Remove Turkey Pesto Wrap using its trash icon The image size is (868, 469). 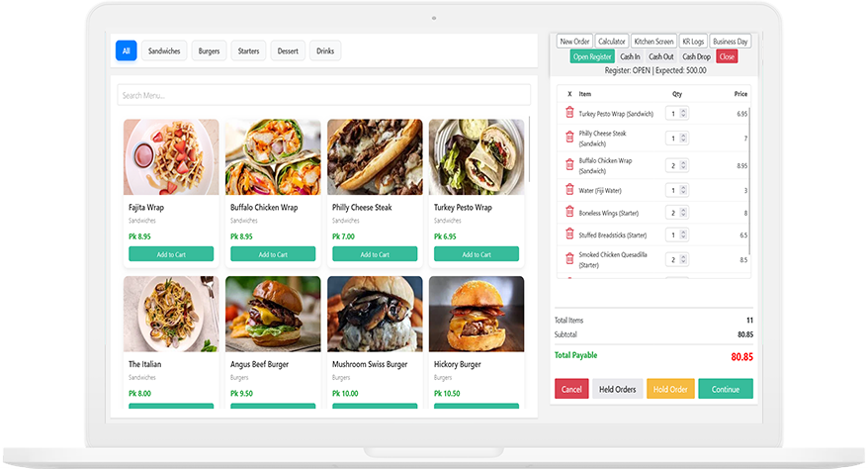pos(569,113)
